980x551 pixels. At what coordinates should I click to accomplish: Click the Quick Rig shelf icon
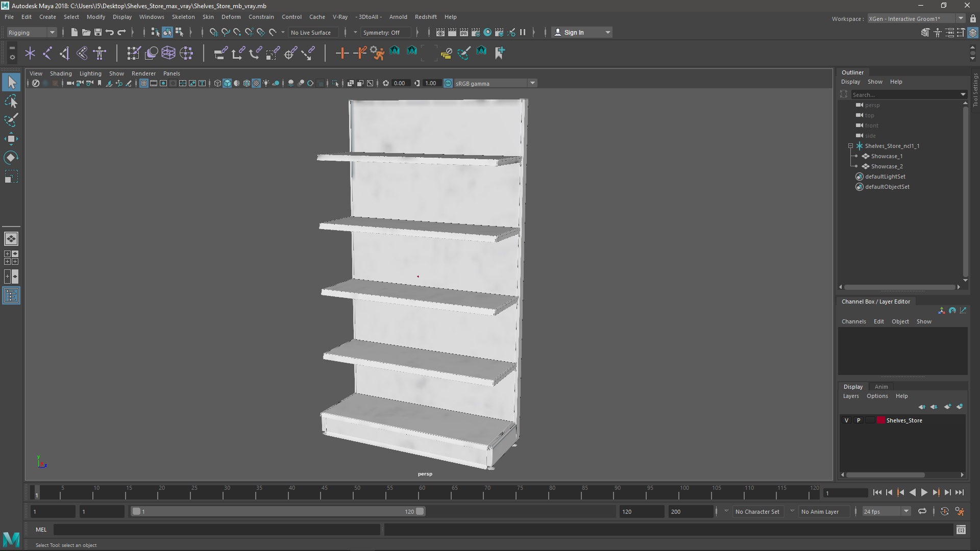click(100, 53)
